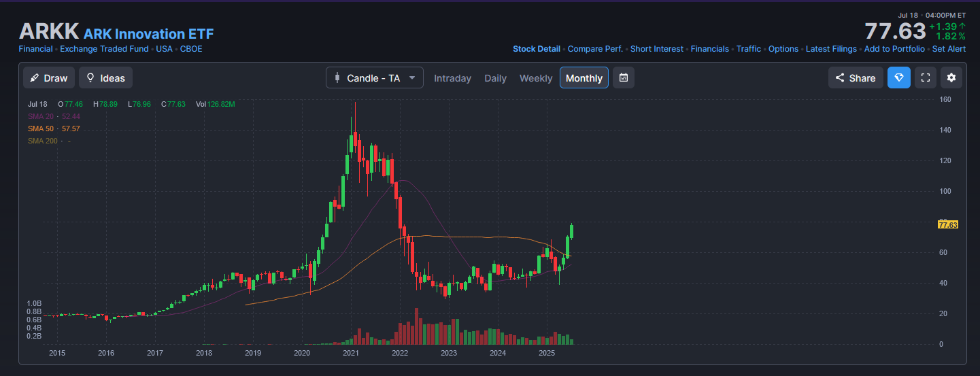This screenshot has width=980, height=376.
Task: Click Add to Portfolio
Action: [894, 49]
